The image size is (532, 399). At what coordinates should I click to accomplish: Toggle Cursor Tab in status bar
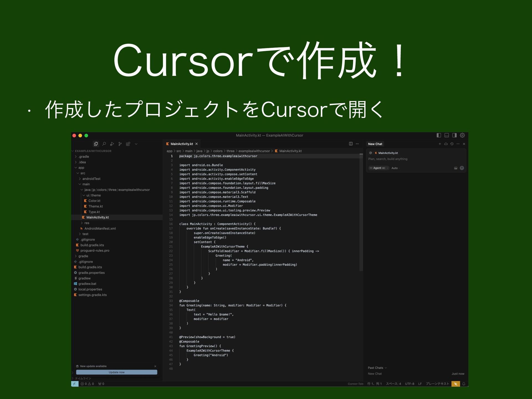click(355, 384)
